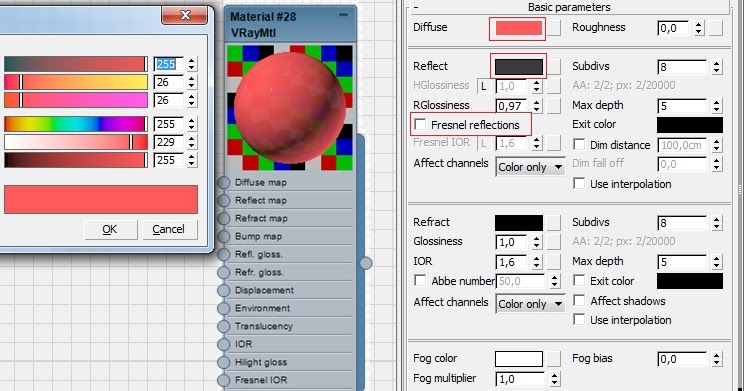Check Affect shadows option
This screenshot has height=391, width=744.
[579, 300]
